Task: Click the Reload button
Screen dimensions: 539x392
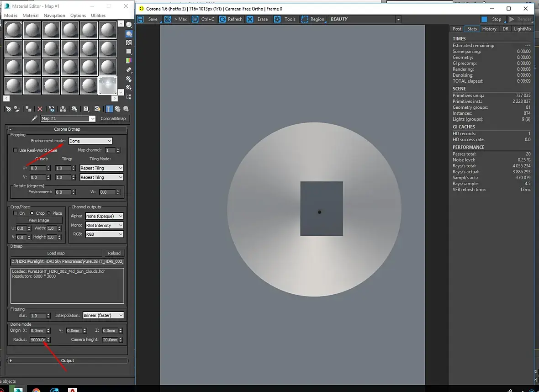Action: (x=114, y=254)
